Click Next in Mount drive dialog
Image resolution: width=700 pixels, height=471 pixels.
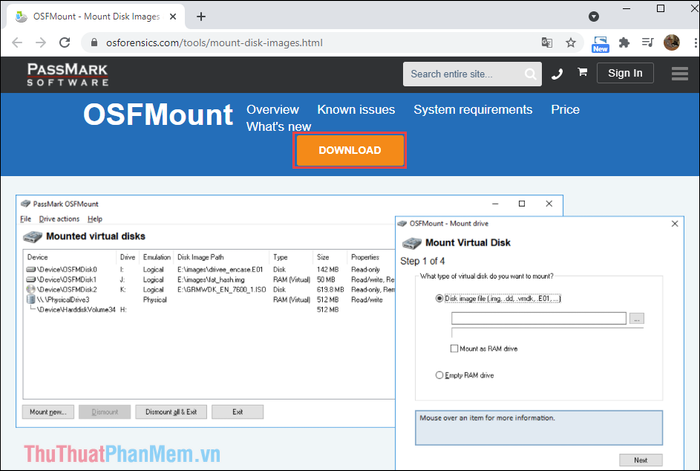[x=641, y=460]
